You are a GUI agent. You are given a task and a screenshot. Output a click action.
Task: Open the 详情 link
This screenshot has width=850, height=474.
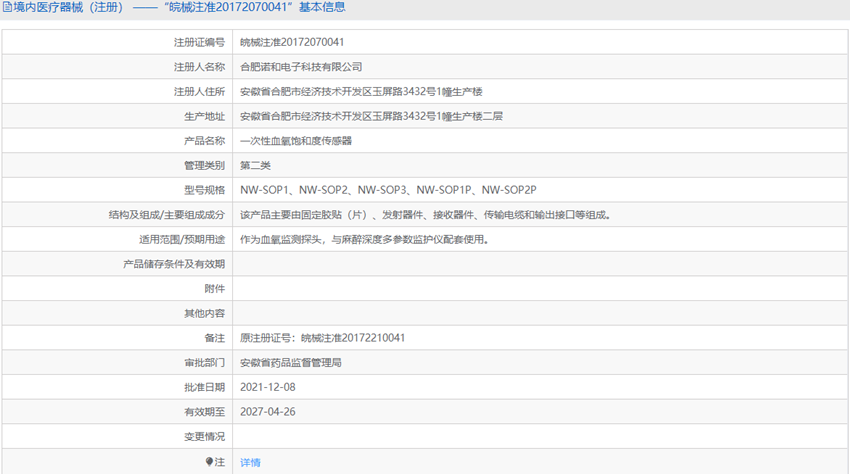coord(250,463)
